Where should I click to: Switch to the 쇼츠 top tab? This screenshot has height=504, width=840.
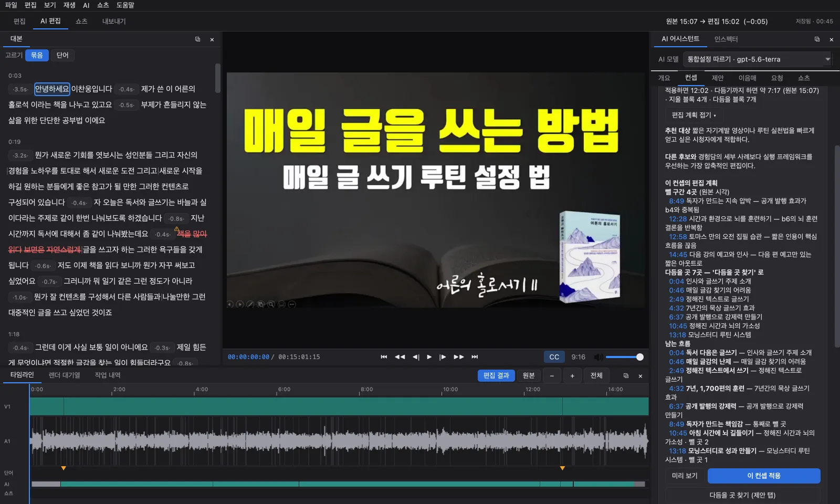(x=81, y=22)
